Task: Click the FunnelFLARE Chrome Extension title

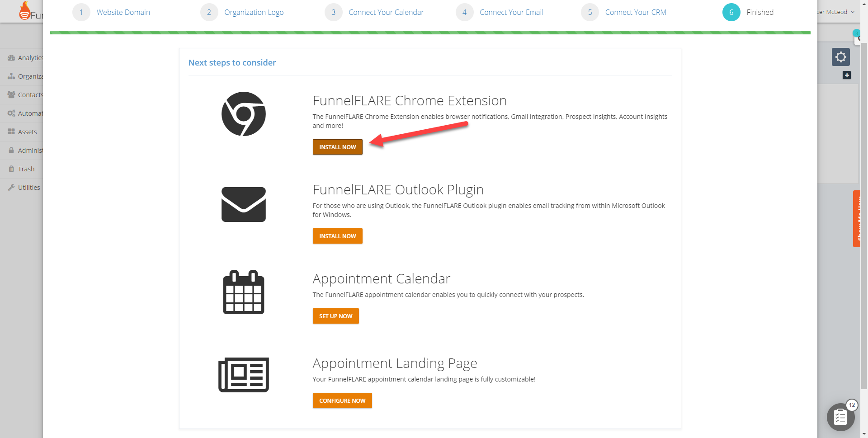Action: 410,101
